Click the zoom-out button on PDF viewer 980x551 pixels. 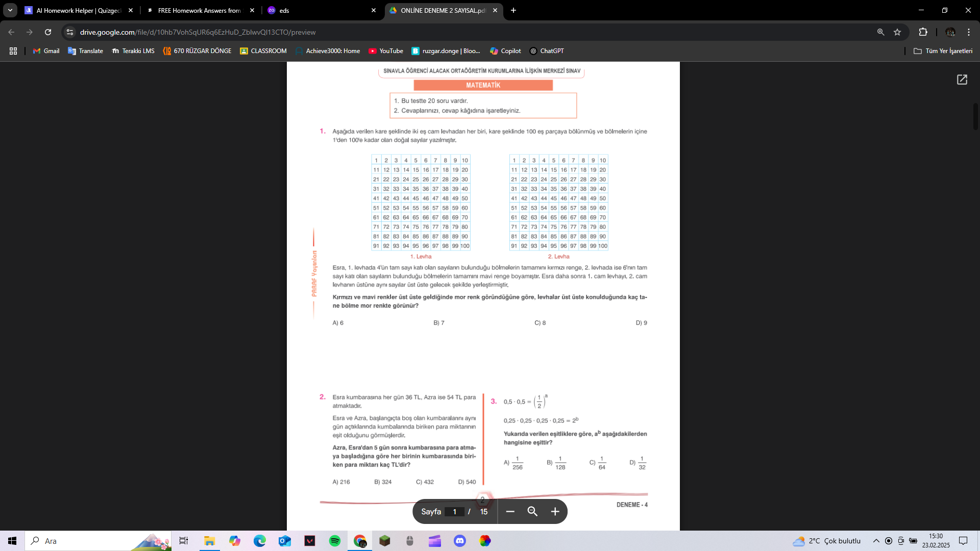click(x=509, y=511)
